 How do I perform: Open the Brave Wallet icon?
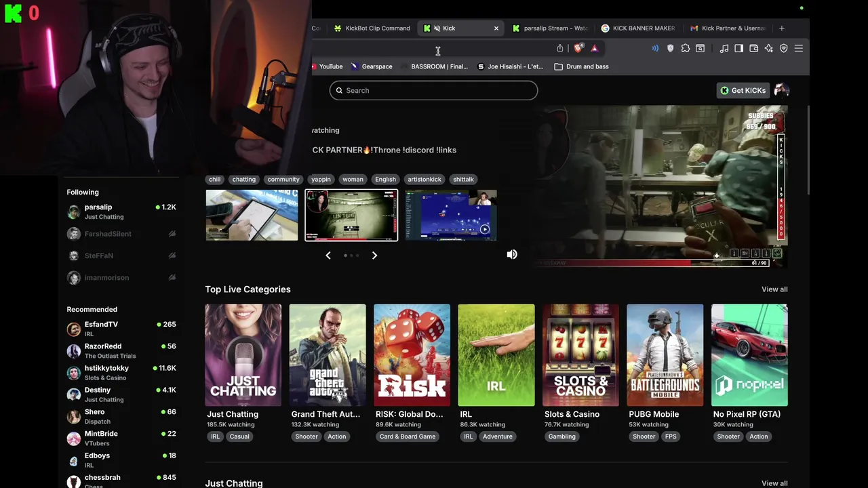[753, 48]
